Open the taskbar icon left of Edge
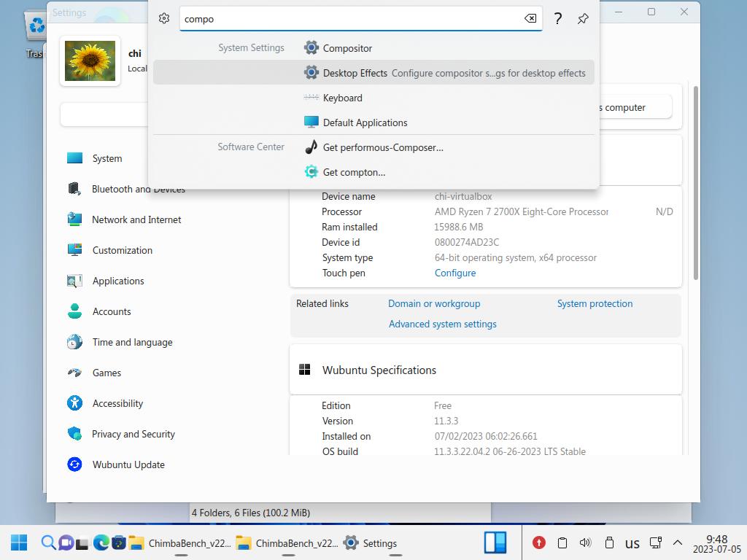 (x=82, y=543)
